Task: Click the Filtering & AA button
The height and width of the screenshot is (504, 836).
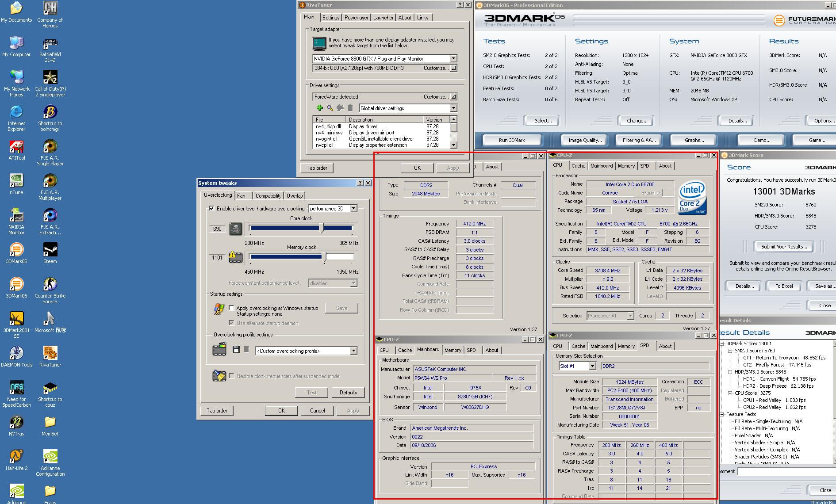Action: [639, 140]
